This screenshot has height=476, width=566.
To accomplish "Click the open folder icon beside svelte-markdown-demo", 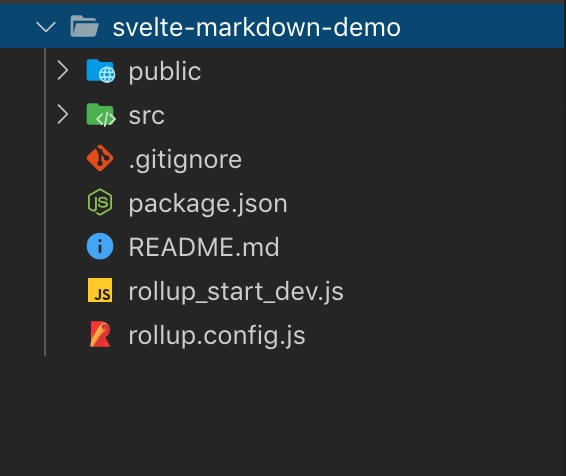I will 84,26.
